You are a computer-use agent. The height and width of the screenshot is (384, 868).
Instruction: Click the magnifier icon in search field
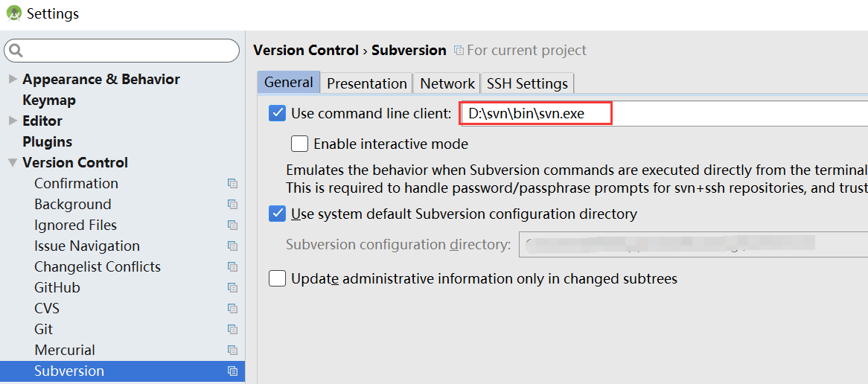coord(16,51)
